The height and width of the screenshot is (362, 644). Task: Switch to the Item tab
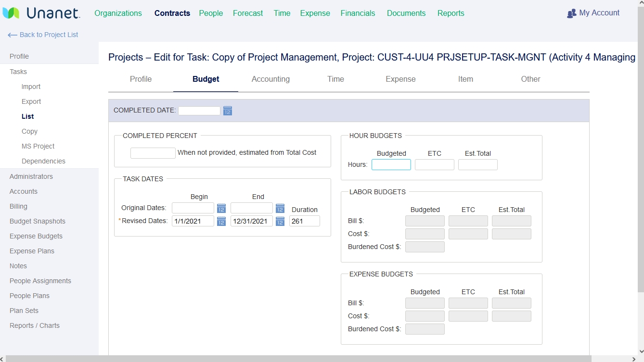(x=465, y=79)
